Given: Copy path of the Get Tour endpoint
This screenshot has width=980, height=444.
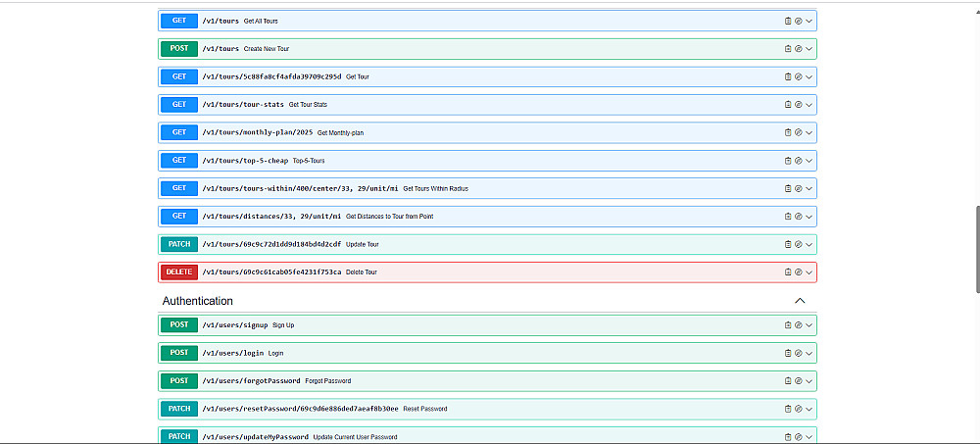Looking at the screenshot, I should pyautogui.click(x=788, y=76).
